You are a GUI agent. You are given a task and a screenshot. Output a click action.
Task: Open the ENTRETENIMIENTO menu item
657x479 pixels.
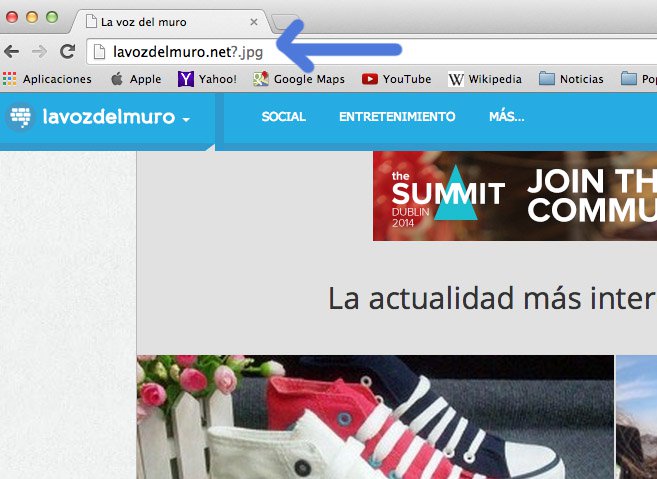397,117
